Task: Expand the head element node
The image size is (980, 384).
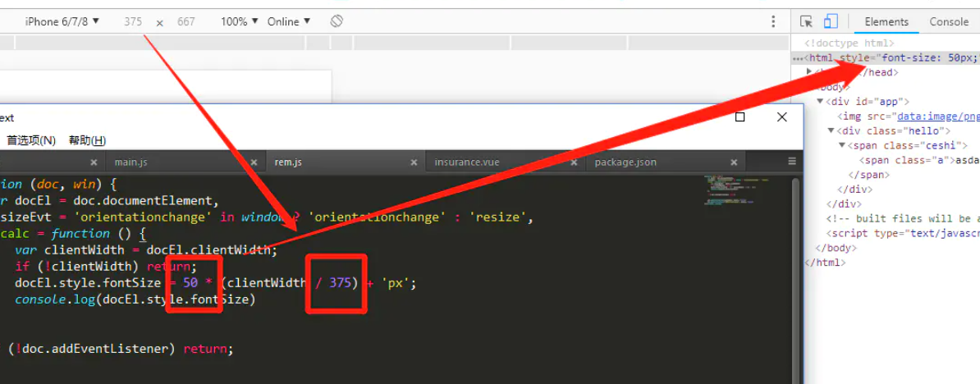Action: pyautogui.click(x=809, y=72)
